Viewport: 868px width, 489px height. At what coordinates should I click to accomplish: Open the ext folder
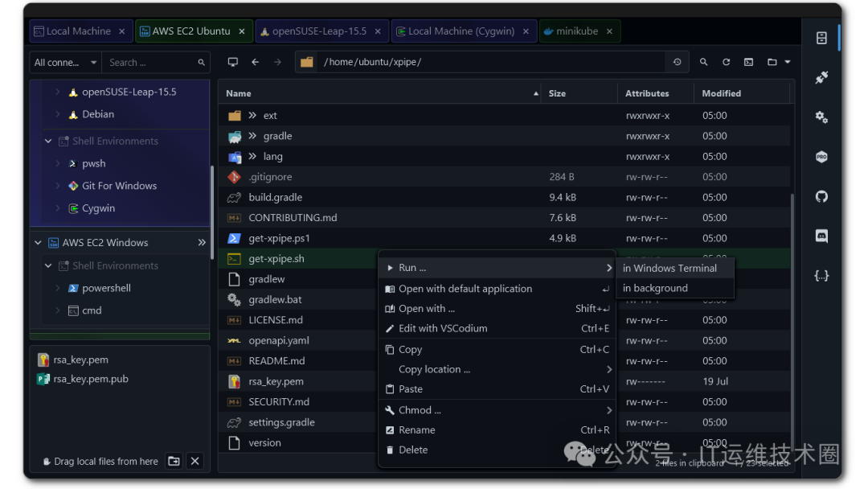coord(504,115)
